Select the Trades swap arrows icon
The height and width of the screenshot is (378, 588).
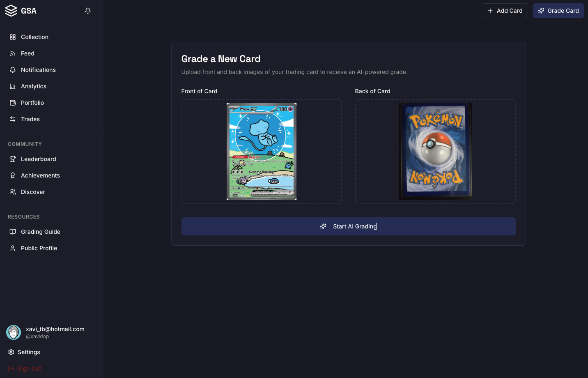tap(13, 119)
